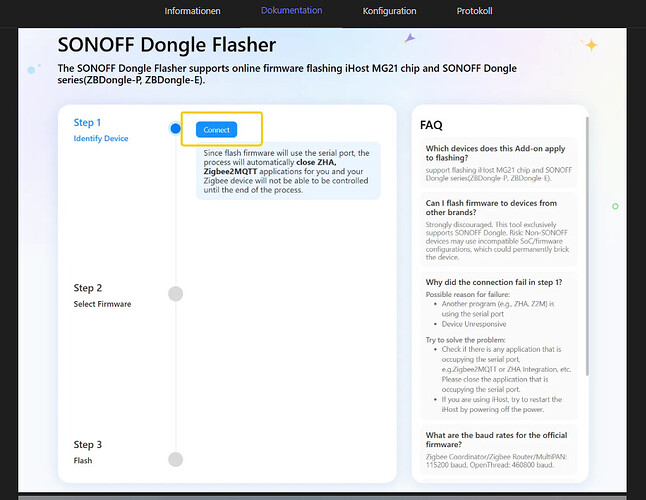Click 'Why did the connection fail in step 1?'
The image size is (646, 500).
click(494, 282)
